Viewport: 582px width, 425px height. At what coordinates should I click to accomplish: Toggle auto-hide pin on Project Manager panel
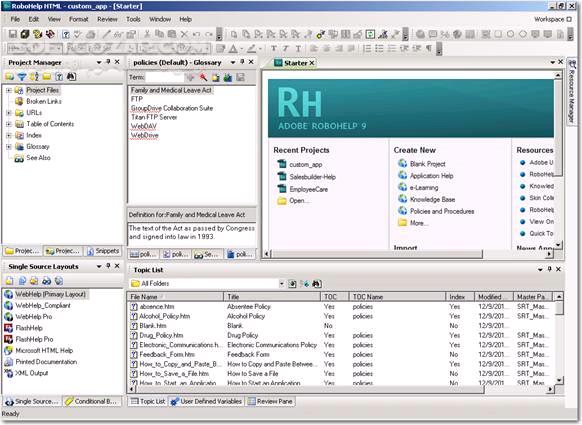tap(108, 62)
